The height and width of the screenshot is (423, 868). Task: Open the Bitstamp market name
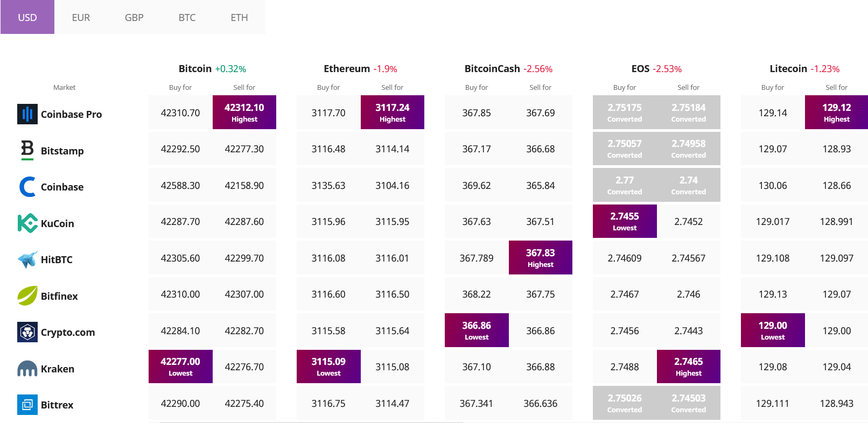click(x=62, y=151)
